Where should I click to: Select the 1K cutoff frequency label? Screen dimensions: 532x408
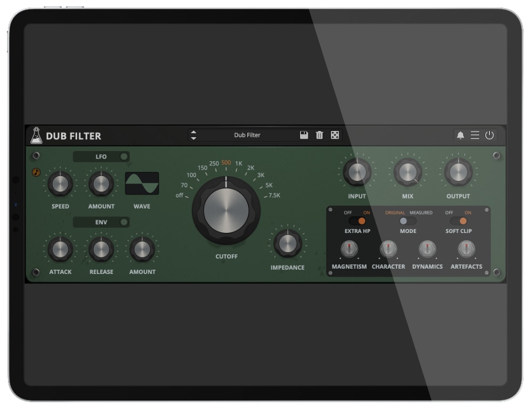pyautogui.click(x=239, y=163)
